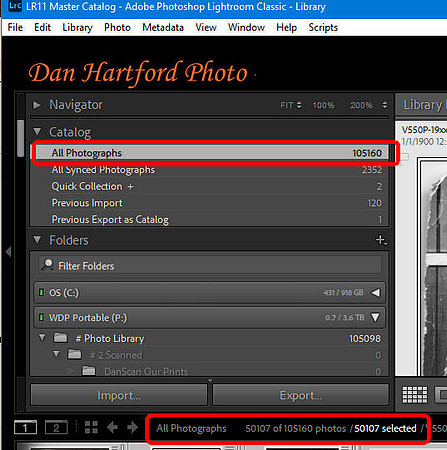Collapse the WDP Portable (P:) volume
Image resolution: width=447 pixels, height=450 pixels.
(x=375, y=317)
